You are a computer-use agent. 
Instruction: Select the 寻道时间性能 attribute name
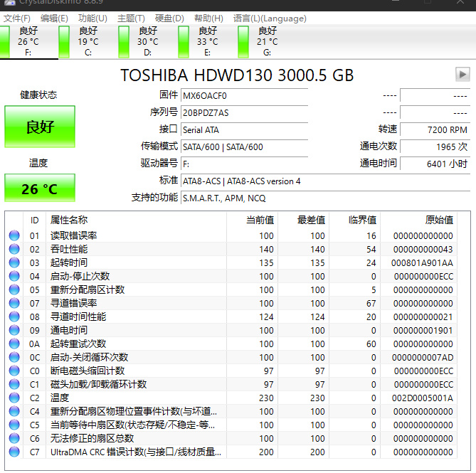click(x=78, y=317)
